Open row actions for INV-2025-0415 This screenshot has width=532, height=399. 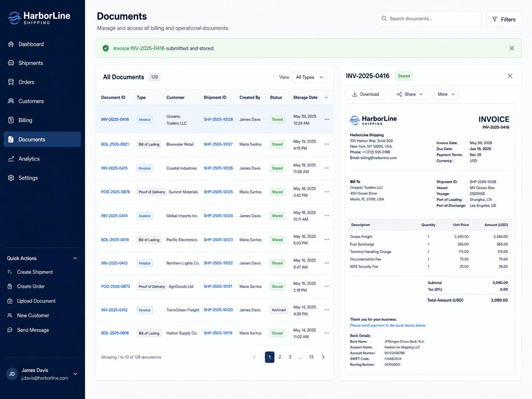327,168
